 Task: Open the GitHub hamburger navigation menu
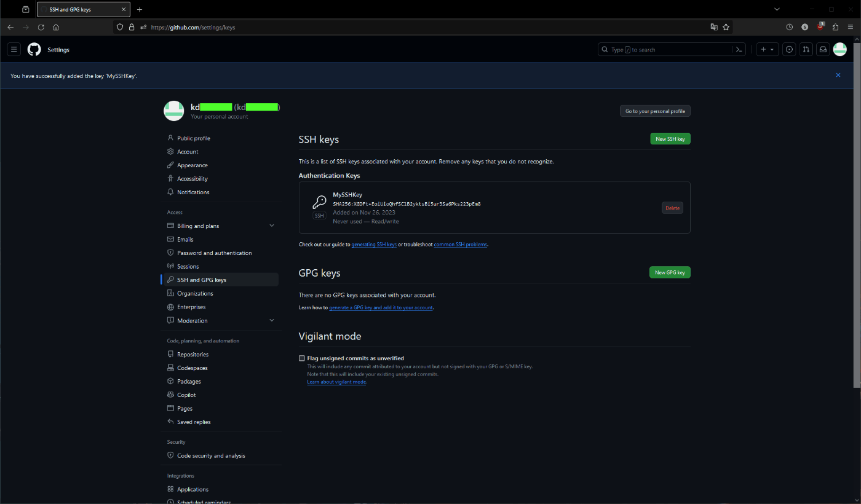[x=14, y=49]
